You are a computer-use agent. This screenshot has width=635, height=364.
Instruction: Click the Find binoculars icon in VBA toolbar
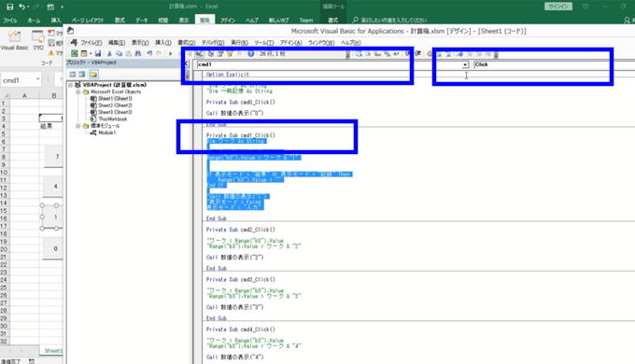coord(138,53)
